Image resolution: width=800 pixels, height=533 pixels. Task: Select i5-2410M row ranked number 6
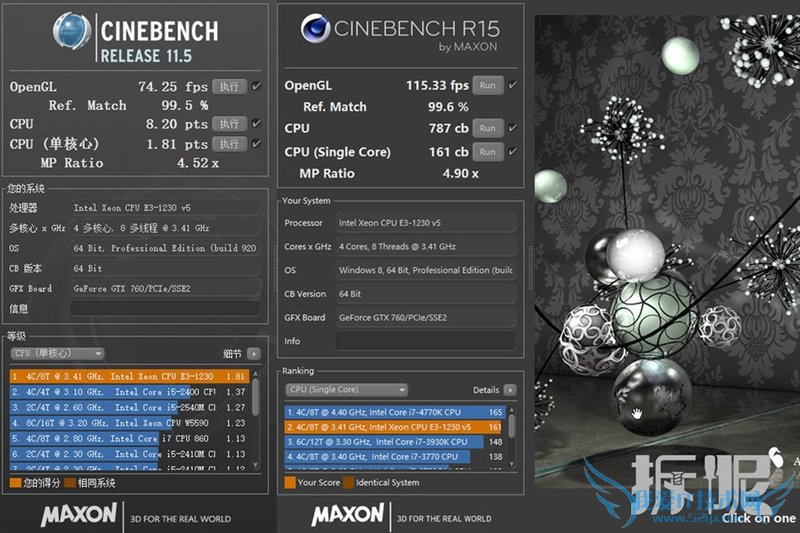click(129, 454)
